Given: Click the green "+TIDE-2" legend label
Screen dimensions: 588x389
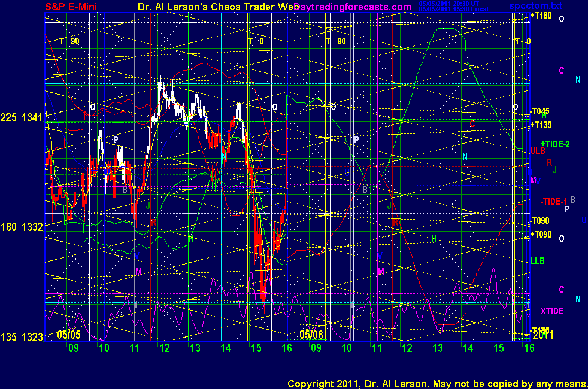Looking at the screenshot, I should (555, 144).
